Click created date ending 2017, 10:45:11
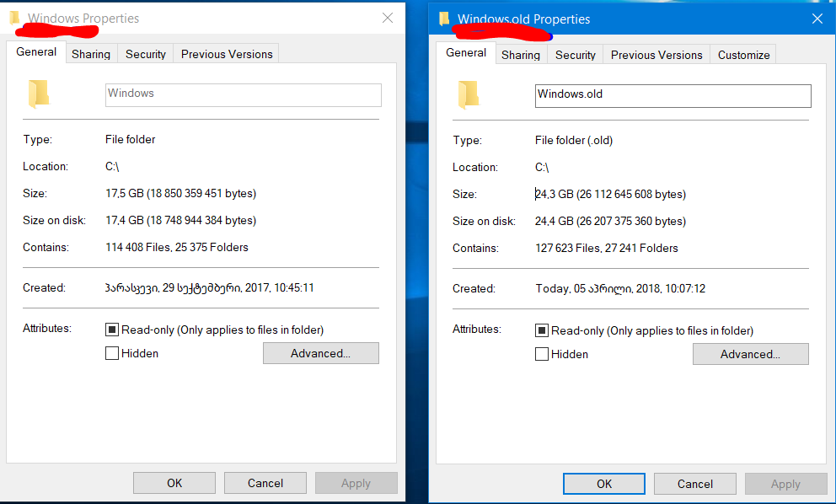 click(210, 288)
